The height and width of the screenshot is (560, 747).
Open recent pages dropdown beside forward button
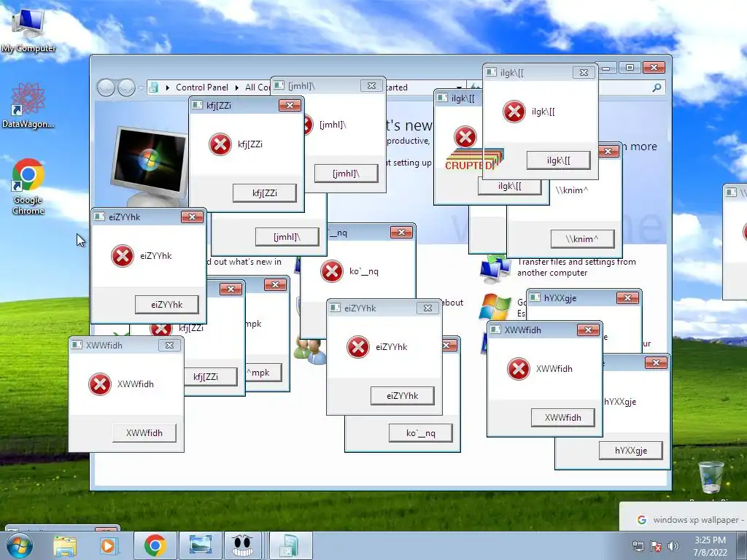click(x=141, y=88)
